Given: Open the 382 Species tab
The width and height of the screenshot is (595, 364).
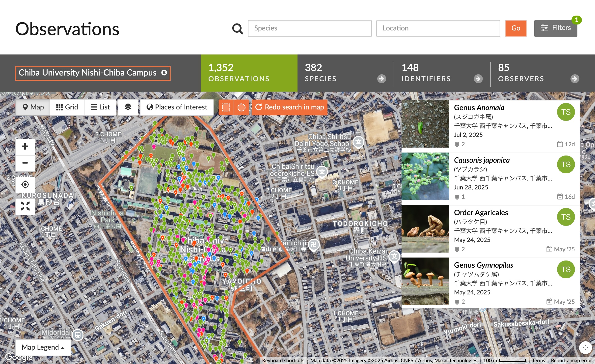Looking at the screenshot, I should pyautogui.click(x=345, y=73).
